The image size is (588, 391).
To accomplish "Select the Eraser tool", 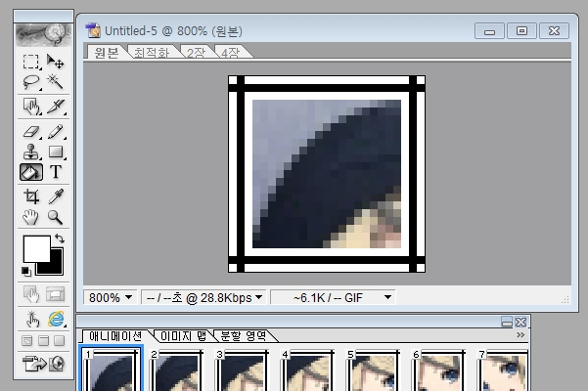I will tap(30, 132).
